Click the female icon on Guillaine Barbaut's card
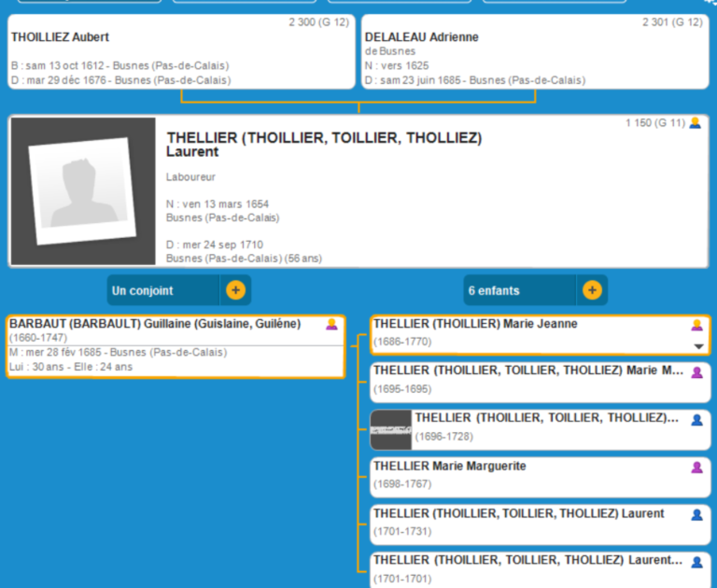The width and height of the screenshot is (717, 588). tap(331, 324)
